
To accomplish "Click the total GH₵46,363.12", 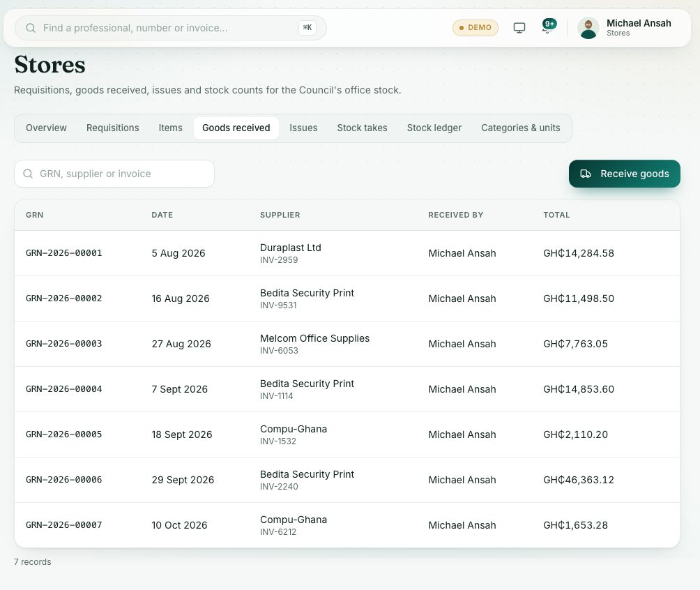I will coord(579,480).
